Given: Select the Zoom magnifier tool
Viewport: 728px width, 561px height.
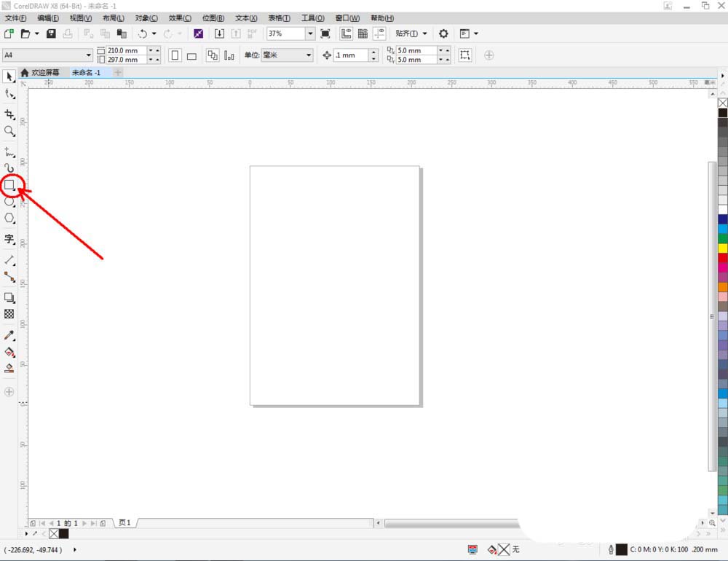Looking at the screenshot, I should (x=9, y=131).
